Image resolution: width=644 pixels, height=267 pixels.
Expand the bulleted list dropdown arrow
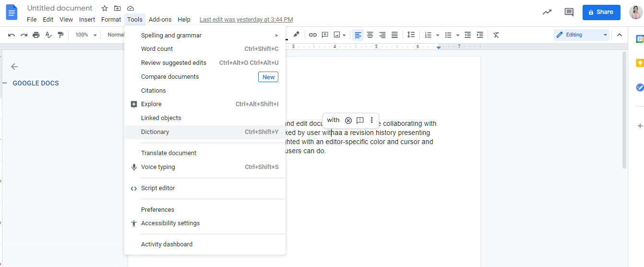(458, 35)
